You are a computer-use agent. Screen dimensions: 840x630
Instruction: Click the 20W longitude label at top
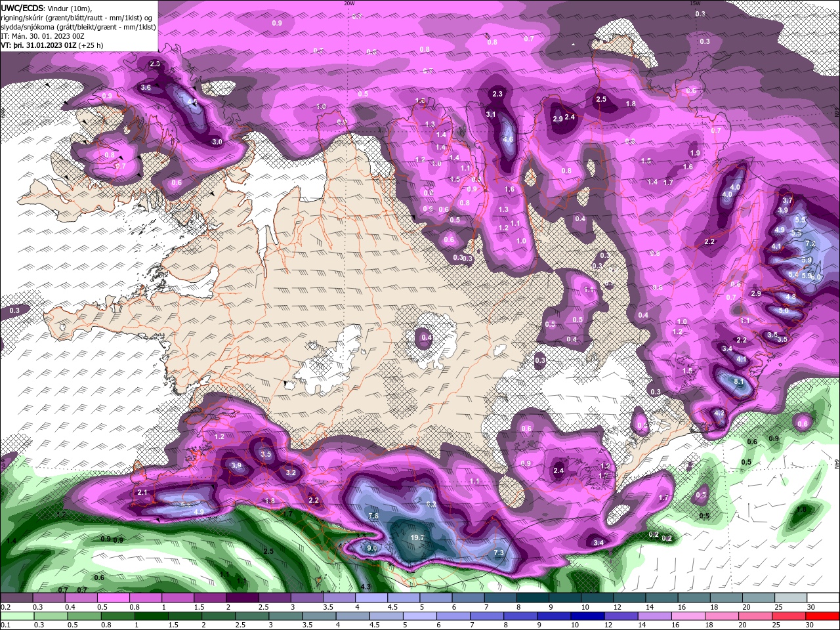[349, 3]
